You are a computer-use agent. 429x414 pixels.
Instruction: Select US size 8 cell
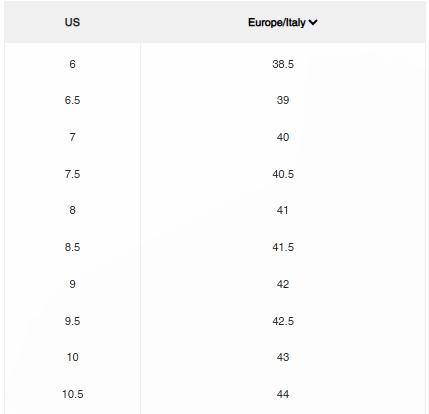pyautogui.click(x=72, y=210)
